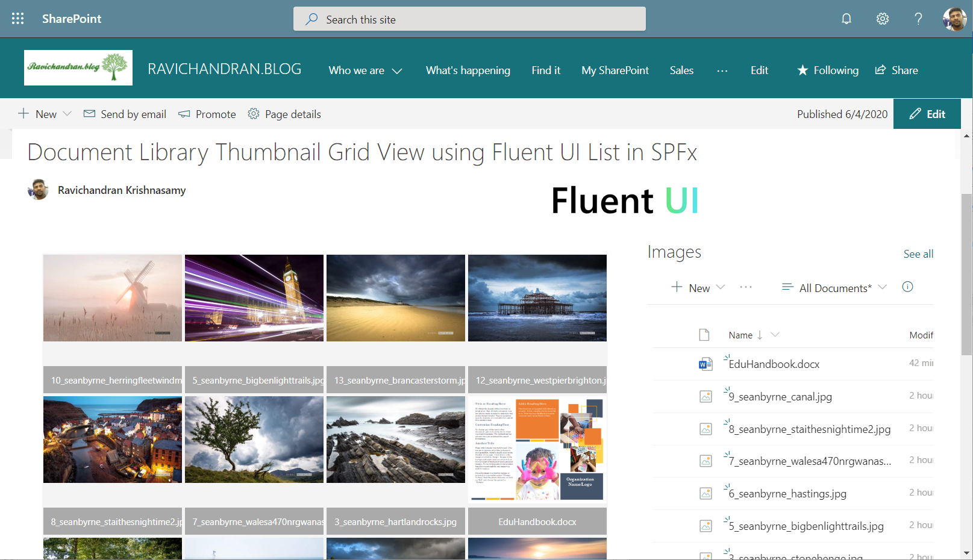Open the notifications bell

pyautogui.click(x=846, y=19)
